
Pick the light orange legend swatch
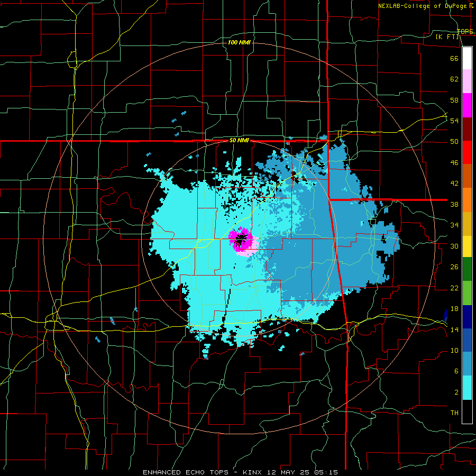pyautogui.click(x=467, y=200)
